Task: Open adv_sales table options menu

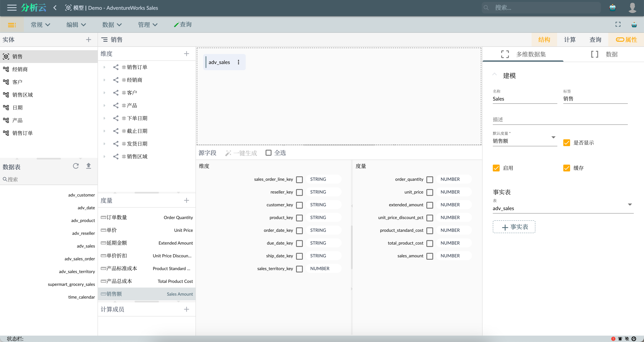Action: coord(239,62)
